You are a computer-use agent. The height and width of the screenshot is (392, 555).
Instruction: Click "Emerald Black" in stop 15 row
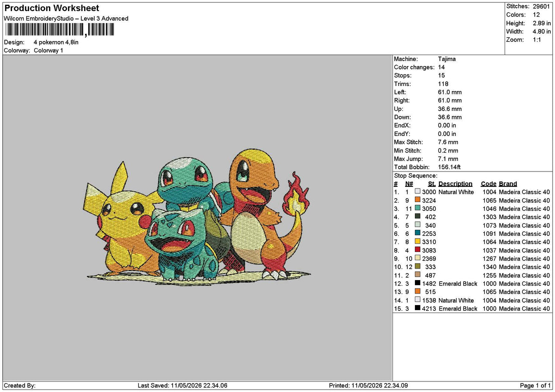tap(458, 308)
